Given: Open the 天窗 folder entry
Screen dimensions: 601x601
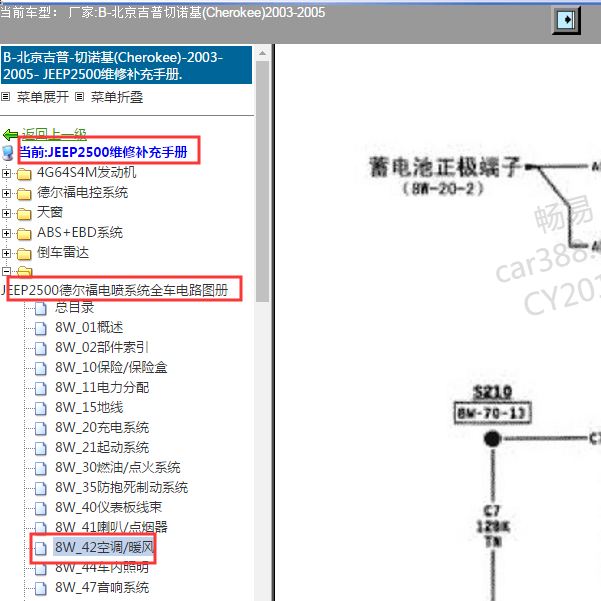Looking at the screenshot, I should pos(49,212).
